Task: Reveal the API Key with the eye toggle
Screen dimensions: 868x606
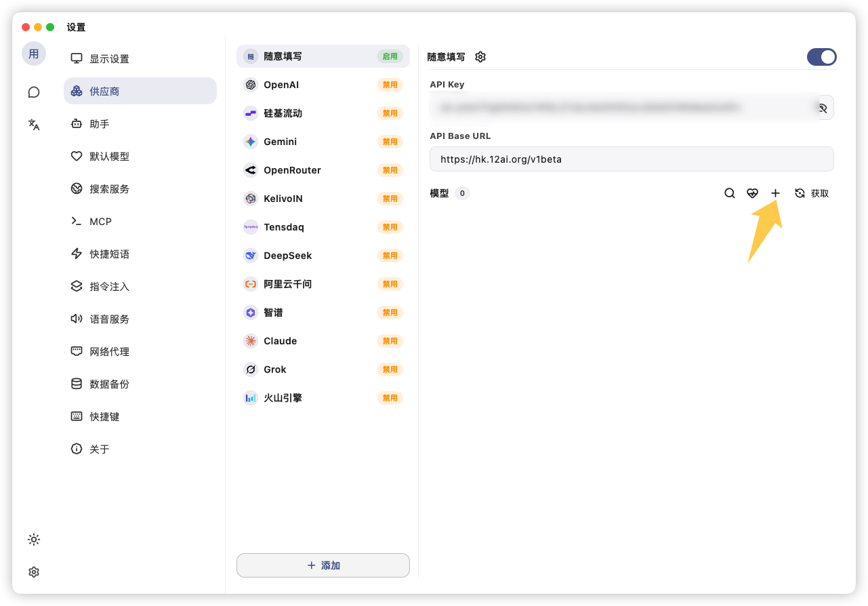Action: coord(822,107)
